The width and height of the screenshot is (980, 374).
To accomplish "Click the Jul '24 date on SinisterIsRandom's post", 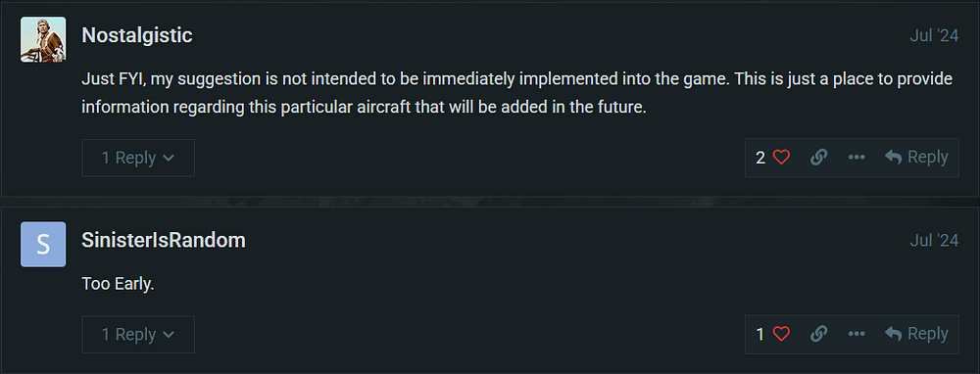I will pos(934,241).
